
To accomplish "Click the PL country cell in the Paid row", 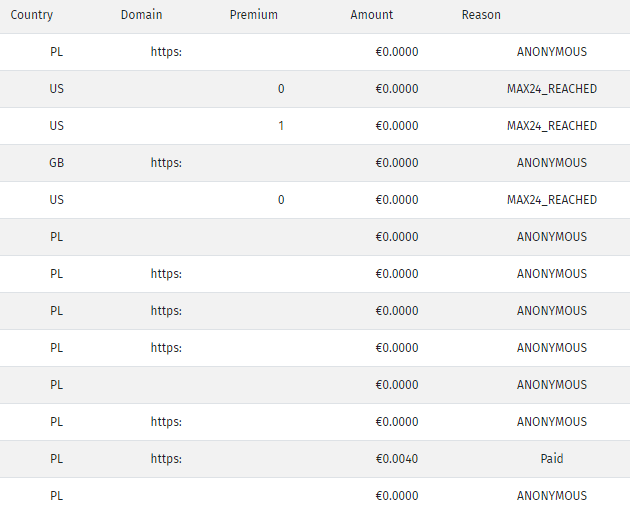I will click(56, 458).
